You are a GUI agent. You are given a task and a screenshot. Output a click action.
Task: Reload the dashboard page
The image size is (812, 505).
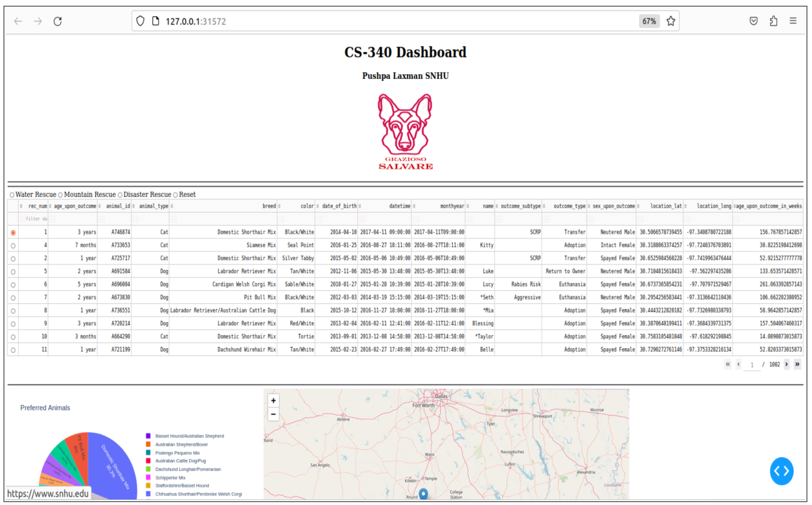57,21
